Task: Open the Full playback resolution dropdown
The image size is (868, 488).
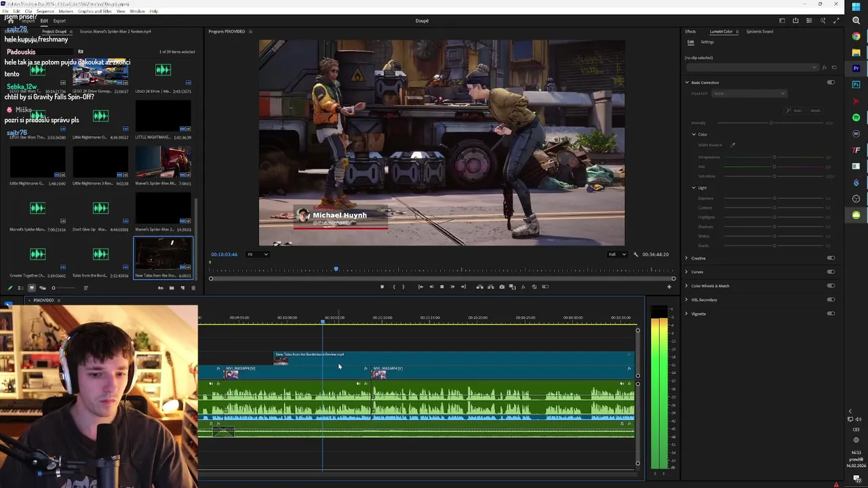Action: pos(617,254)
